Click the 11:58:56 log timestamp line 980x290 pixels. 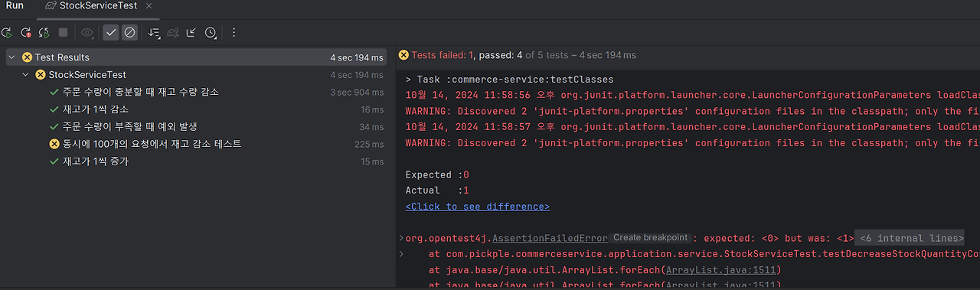coord(692,96)
